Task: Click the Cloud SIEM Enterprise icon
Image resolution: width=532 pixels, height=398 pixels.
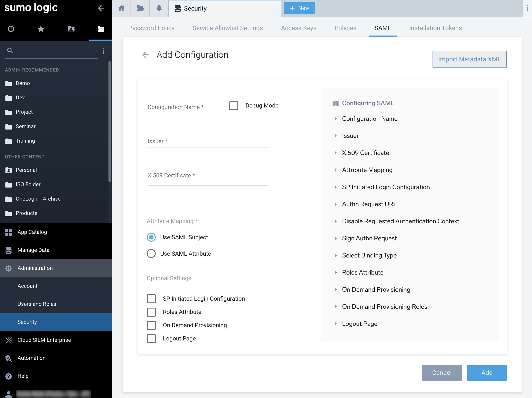Action: click(9, 340)
